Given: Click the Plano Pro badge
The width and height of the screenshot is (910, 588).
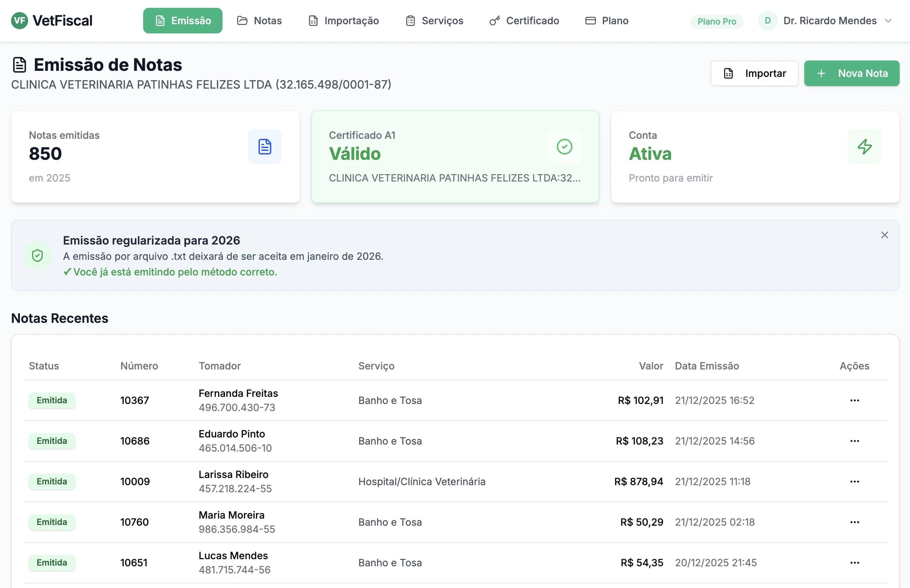Looking at the screenshot, I should [x=716, y=21].
